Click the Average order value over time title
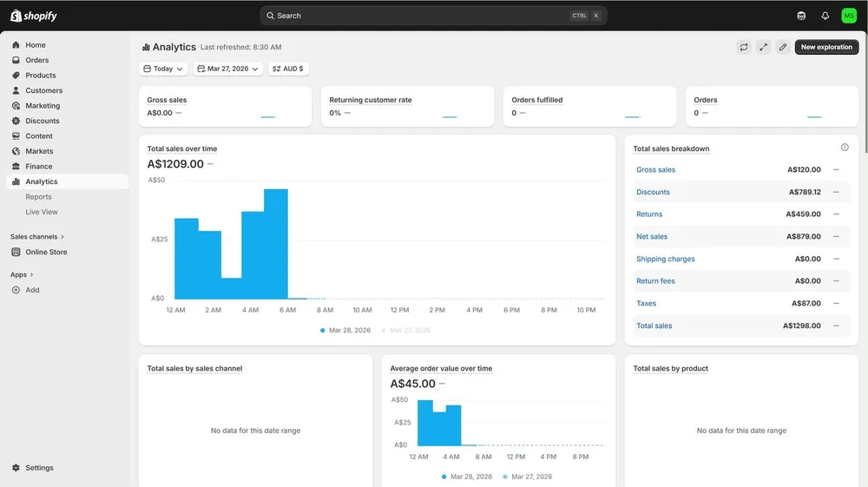The width and height of the screenshot is (868, 487). click(441, 369)
